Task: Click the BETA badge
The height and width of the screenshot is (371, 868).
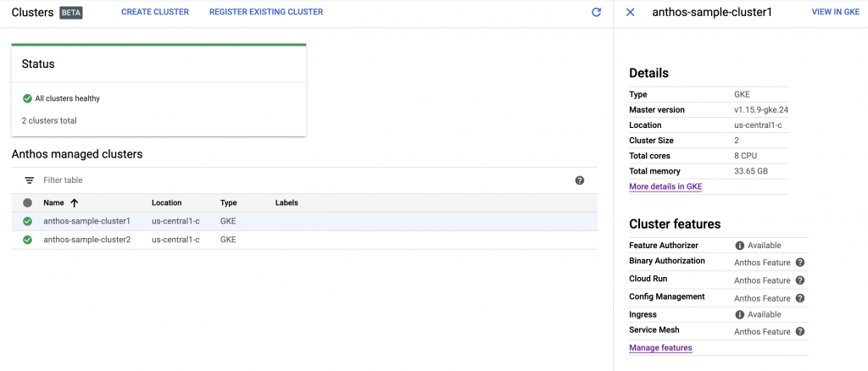Action: 71,12
